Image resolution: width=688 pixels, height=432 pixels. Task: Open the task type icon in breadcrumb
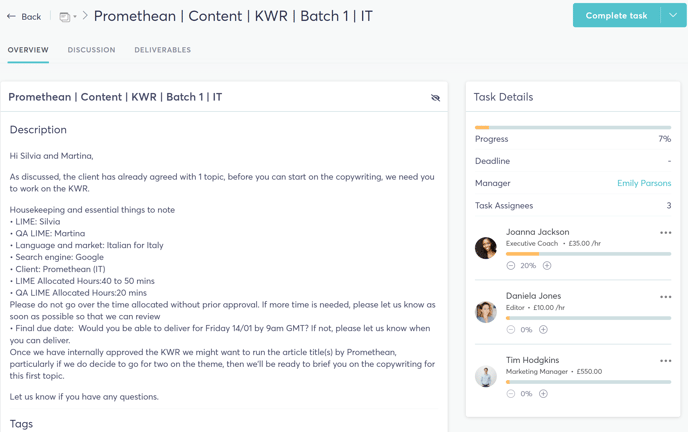point(64,17)
